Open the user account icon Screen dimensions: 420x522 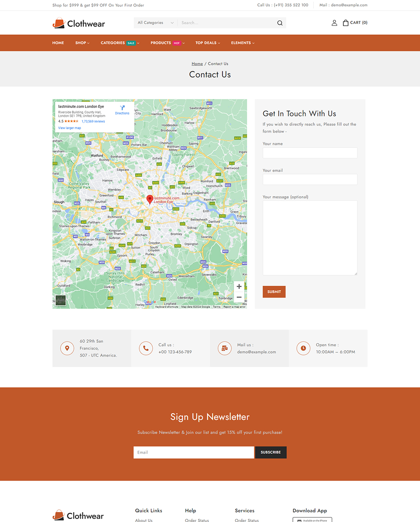point(334,23)
